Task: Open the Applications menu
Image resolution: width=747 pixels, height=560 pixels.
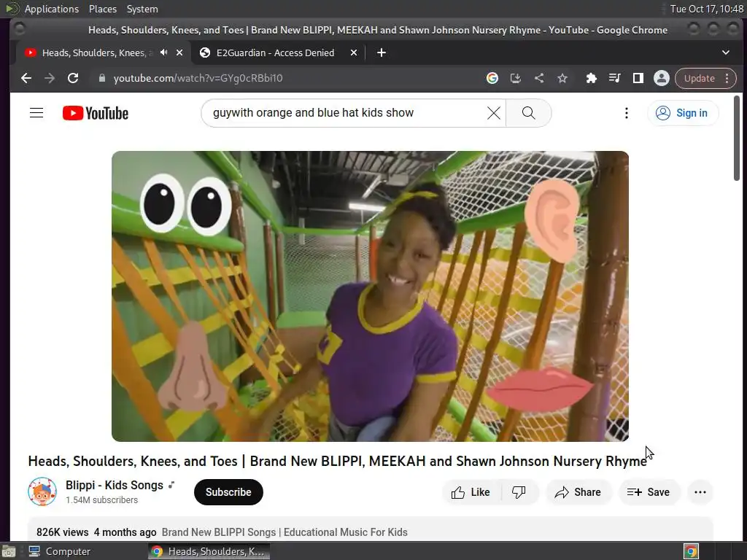Action: click(52, 9)
